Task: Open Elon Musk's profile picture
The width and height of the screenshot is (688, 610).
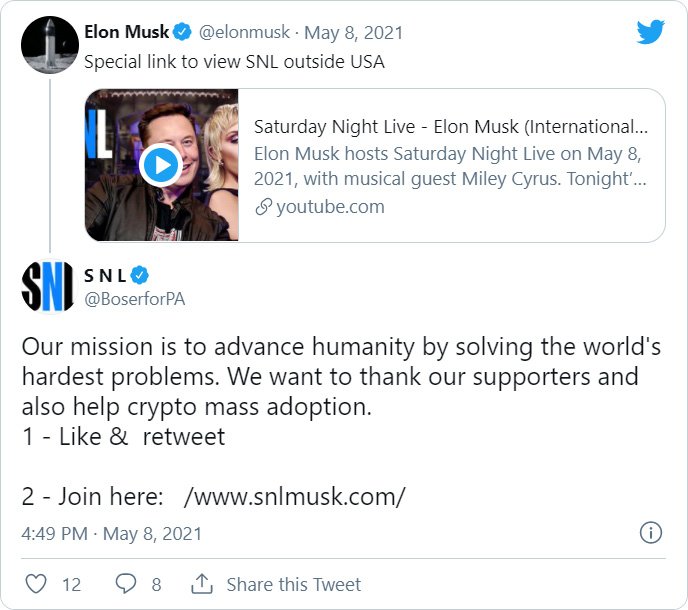Action: click(x=48, y=45)
